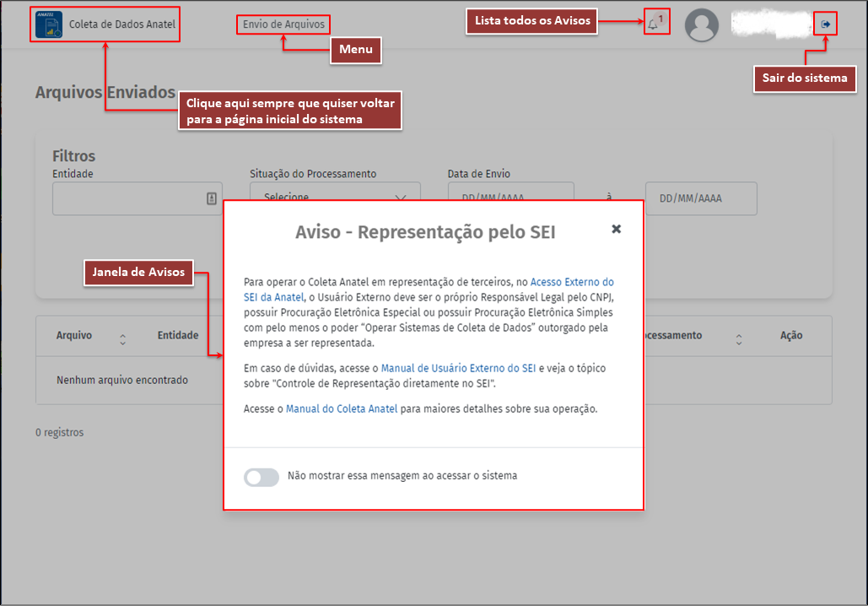
Task: Click 'Nenhum arquivo encontrado' row text
Action: pyautogui.click(x=122, y=380)
